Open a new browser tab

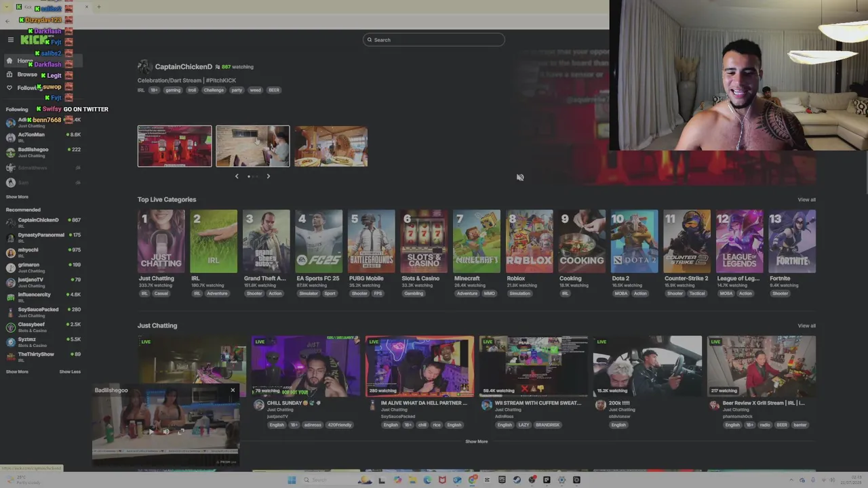click(x=99, y=7)
